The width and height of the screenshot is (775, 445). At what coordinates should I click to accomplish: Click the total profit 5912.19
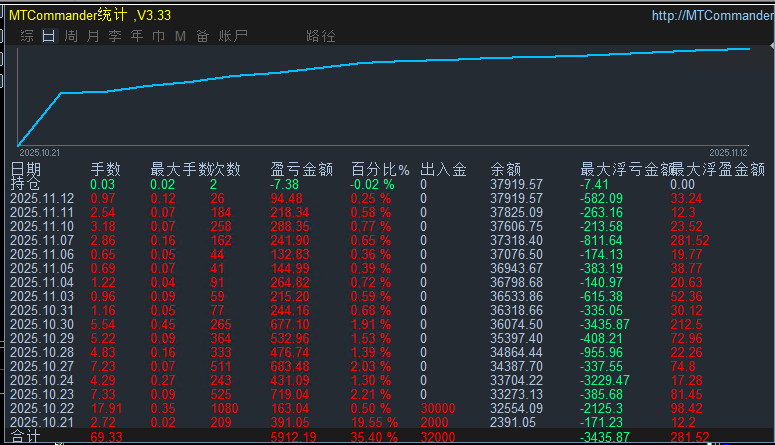click(x=294, y=437)
